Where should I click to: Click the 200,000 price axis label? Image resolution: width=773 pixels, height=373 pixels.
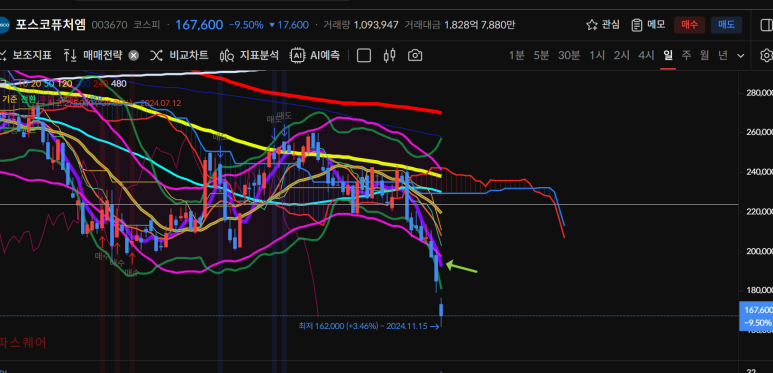coord(759,251)
